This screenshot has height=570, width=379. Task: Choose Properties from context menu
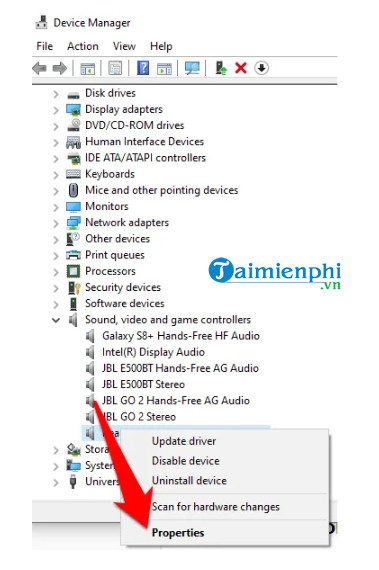click(x=178, y=533)
